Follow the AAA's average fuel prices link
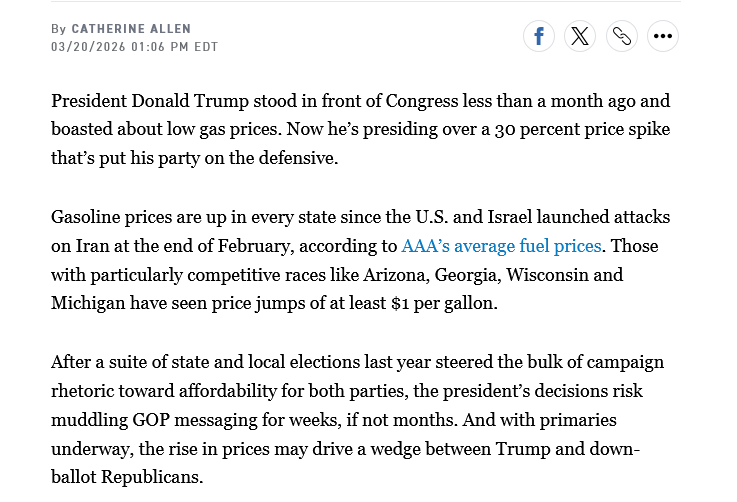This screenshot has width=737, height=502. point(501,245)
